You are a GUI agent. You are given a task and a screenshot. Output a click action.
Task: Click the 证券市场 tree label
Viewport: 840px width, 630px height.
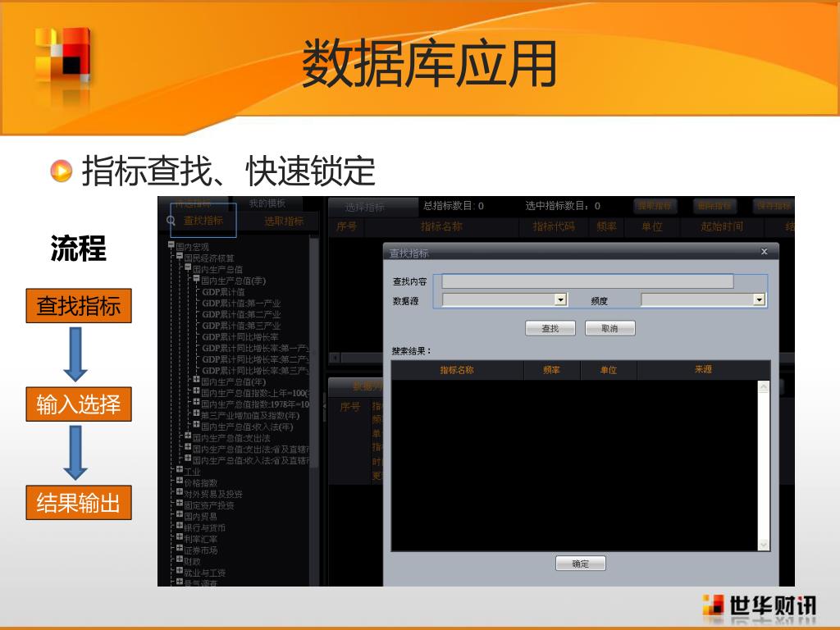200,550
